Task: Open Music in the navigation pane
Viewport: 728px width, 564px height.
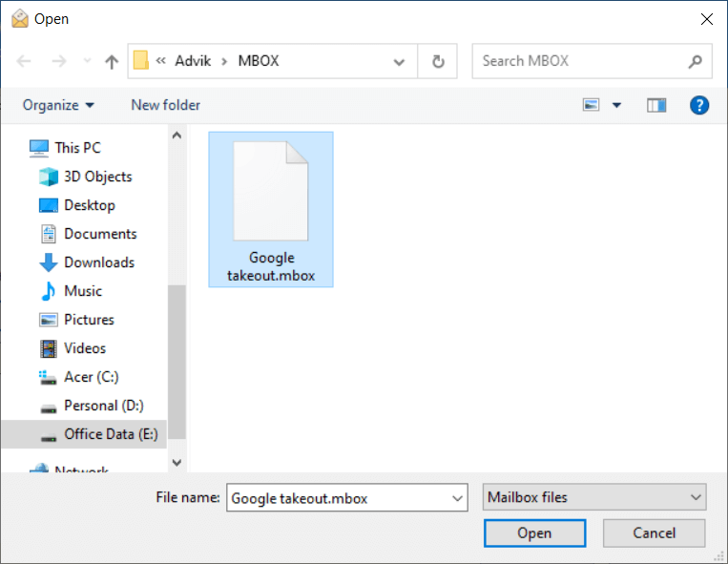Action: point(83,291)
